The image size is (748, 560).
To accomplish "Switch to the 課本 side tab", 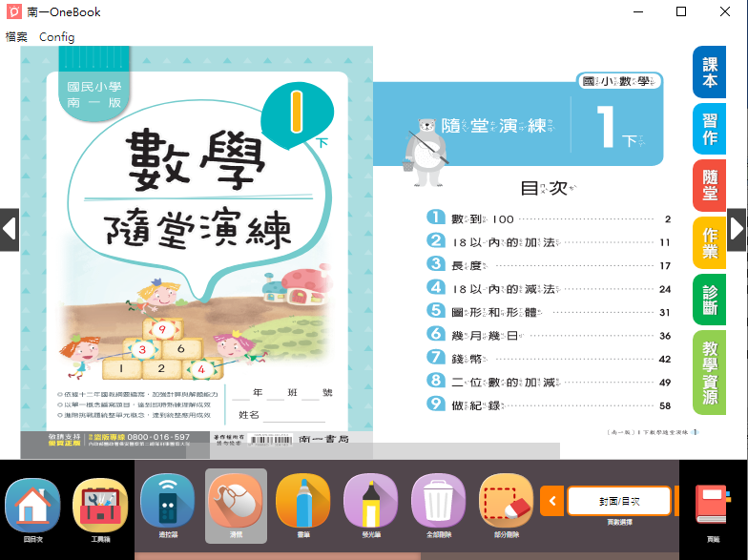I will click(709, 73).
